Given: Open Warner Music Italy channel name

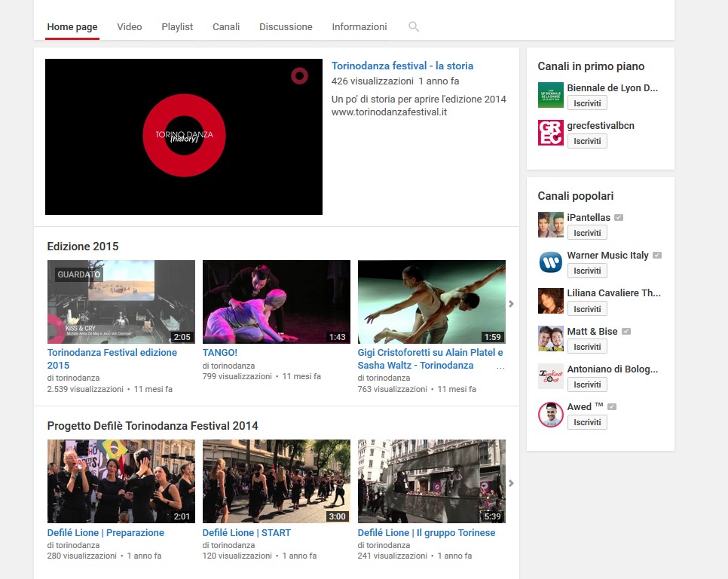Looking at the screenshot, I should click(607, 256).
